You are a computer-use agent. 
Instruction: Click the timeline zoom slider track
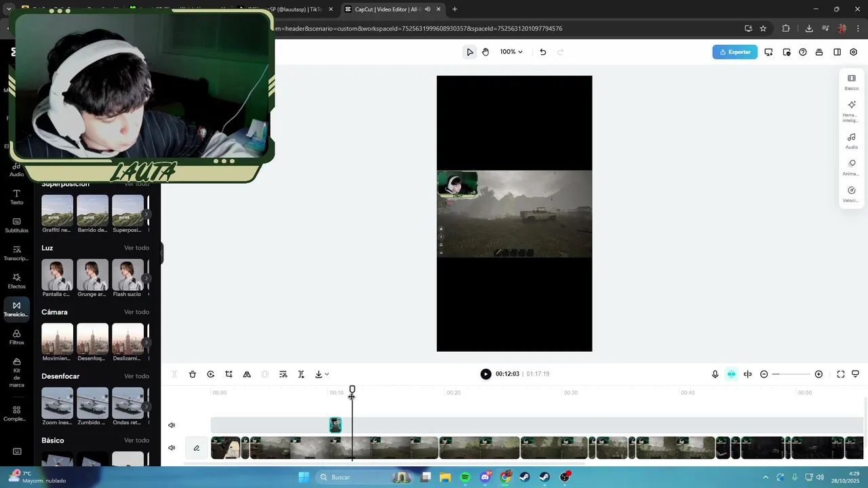coord(791,374)
